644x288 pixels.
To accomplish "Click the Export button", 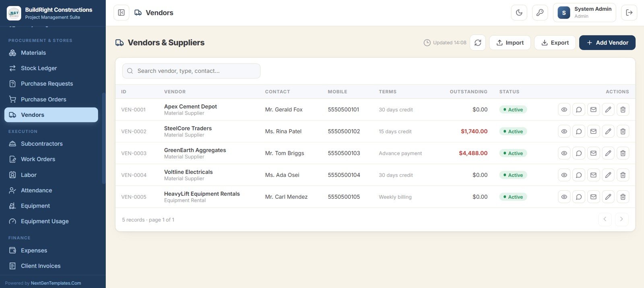I will tap(555, 43).
